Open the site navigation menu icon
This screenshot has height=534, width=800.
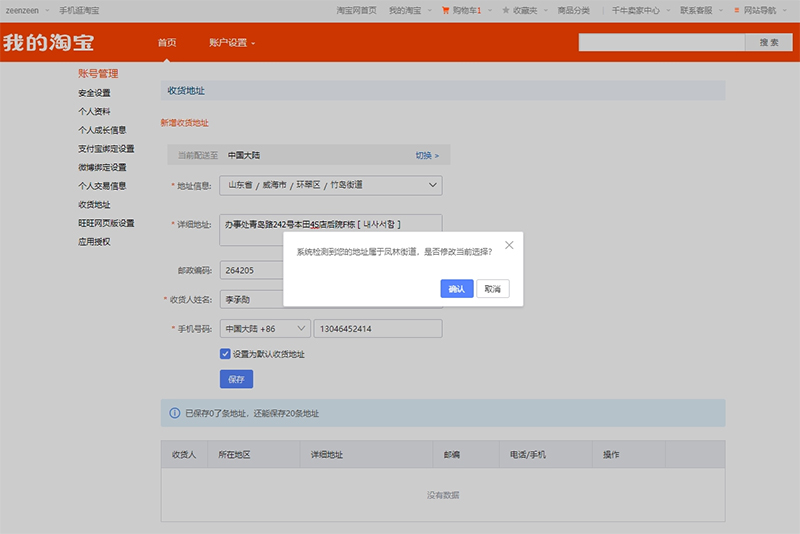tap(737, 10)
